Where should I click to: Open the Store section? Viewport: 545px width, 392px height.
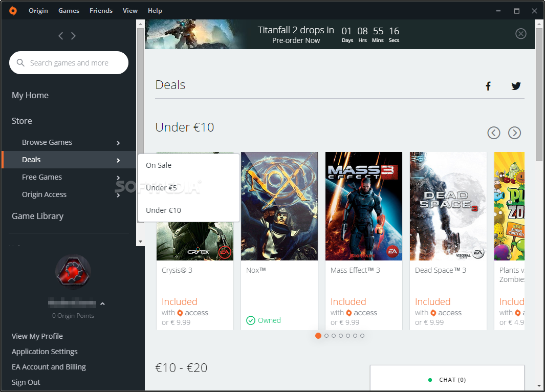point(22,121)
